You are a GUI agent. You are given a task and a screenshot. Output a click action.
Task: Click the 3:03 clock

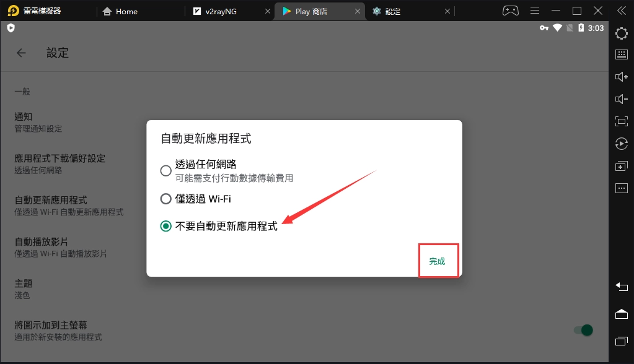pyautogui.click(x=596, y=28)
